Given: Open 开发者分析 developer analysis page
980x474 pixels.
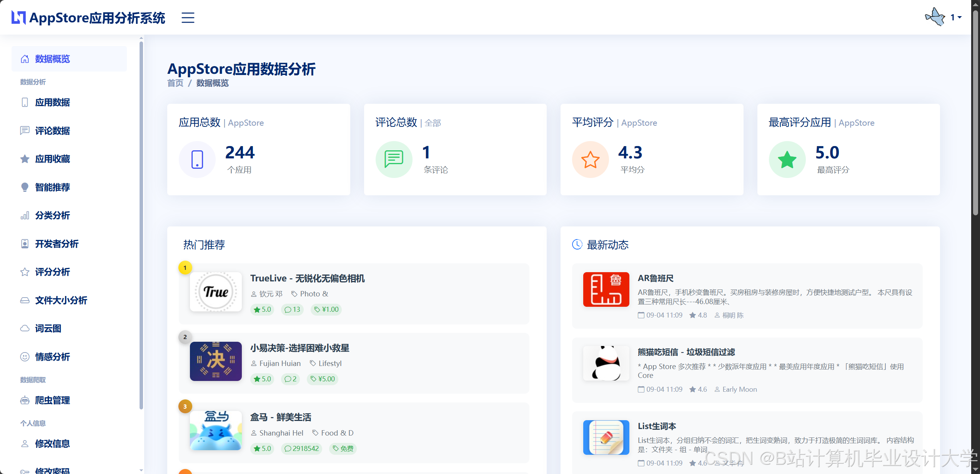Looking at the screenshot, I should (57, 244).
